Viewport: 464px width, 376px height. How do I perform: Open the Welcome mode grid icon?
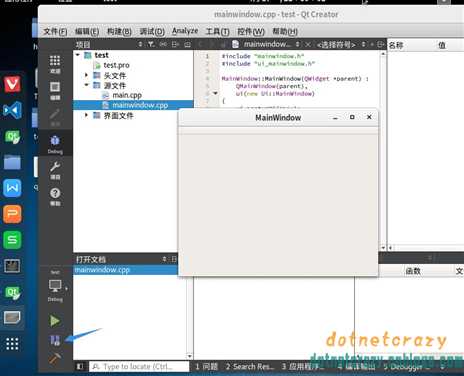[x=55, y=64]
